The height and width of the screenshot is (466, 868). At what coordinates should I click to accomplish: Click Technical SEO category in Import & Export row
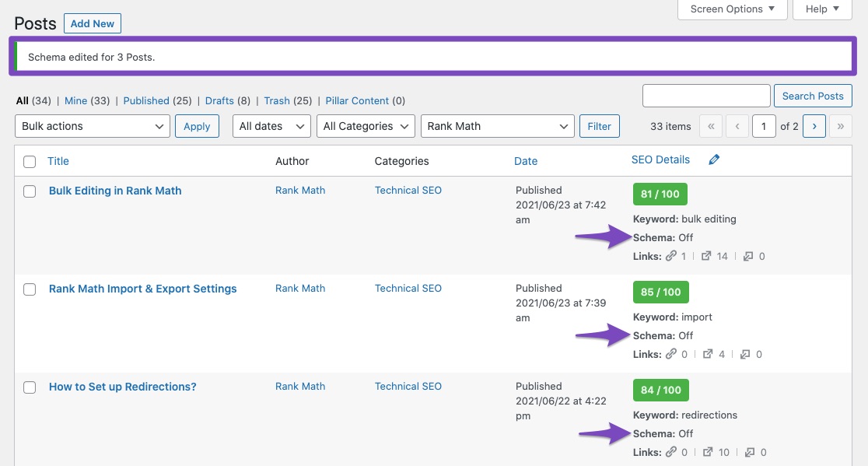coord(408,289)
